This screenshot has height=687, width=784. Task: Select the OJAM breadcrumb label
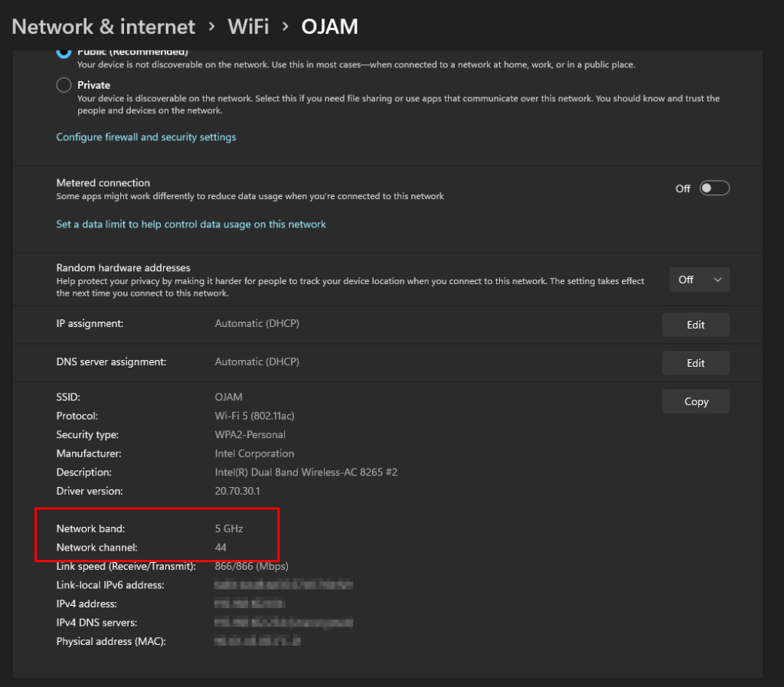tap(329, 26)
